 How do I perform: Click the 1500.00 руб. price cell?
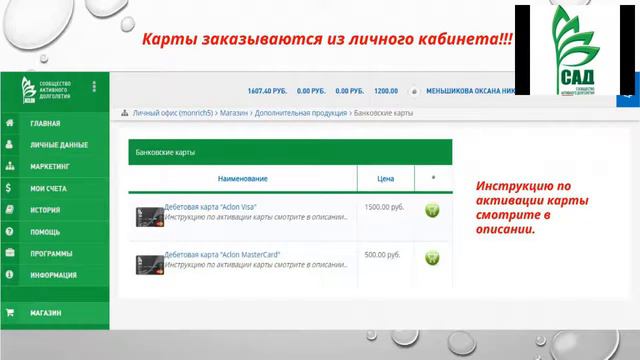point(384,207)
